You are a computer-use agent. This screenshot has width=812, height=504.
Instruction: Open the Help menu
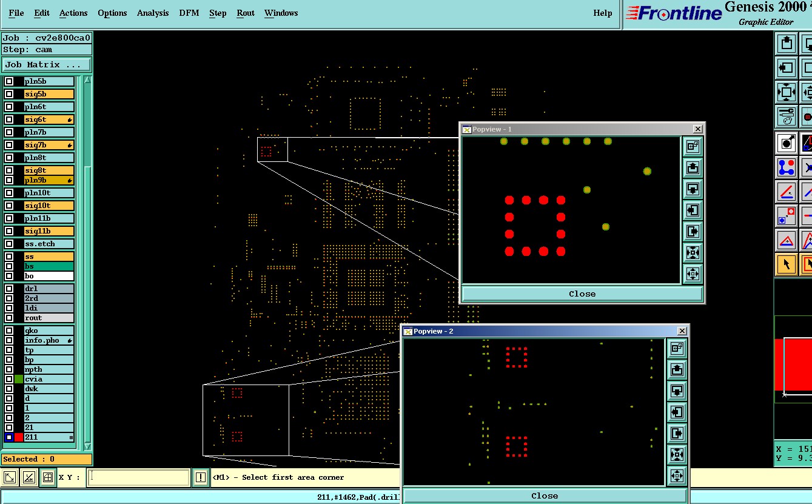[603, 13]
